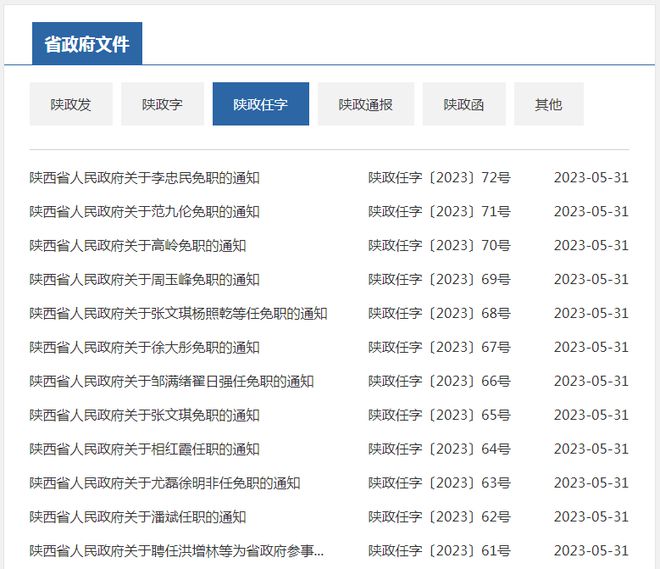Click document number 陕政任字〔2023〕63号

click(439, 483)
